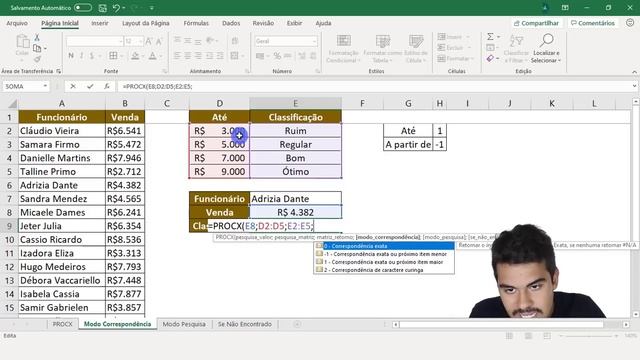Viewport: 640px width, 360px height.
Task: Open the Ajuda tab
Action: pos(323,23)
